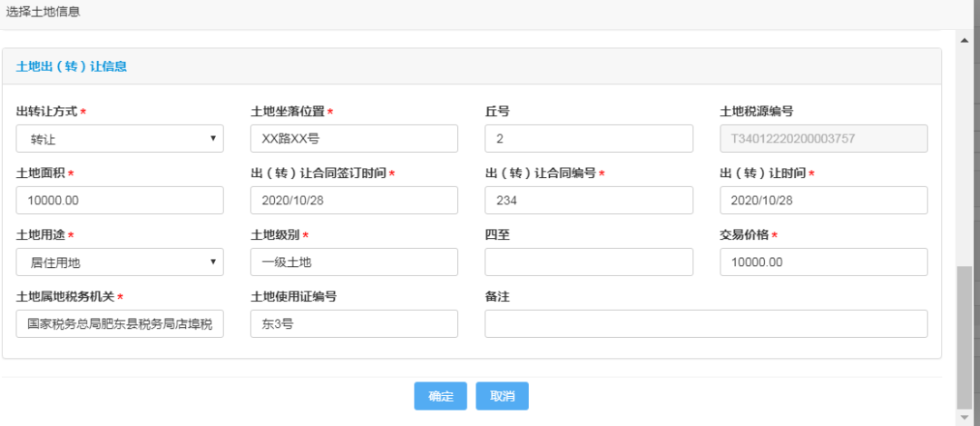Select the 出(转)让合同签订时间 date field

(354, 200)
